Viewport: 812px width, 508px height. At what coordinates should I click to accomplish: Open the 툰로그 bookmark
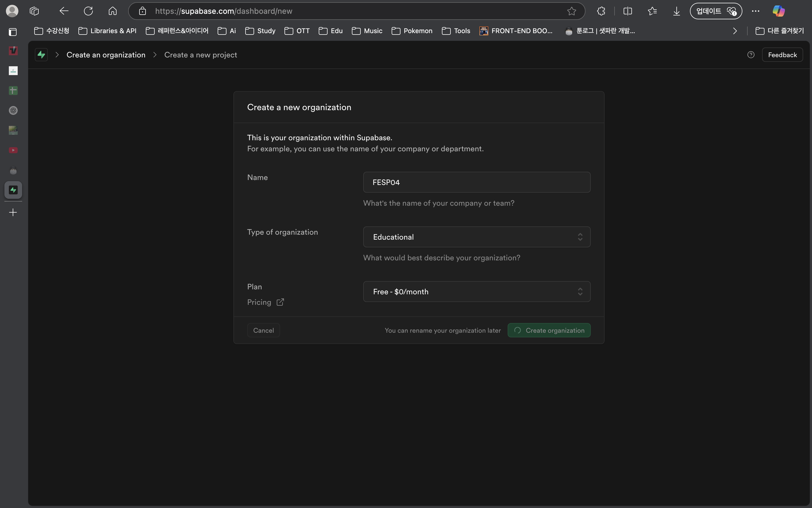[600, 31]
